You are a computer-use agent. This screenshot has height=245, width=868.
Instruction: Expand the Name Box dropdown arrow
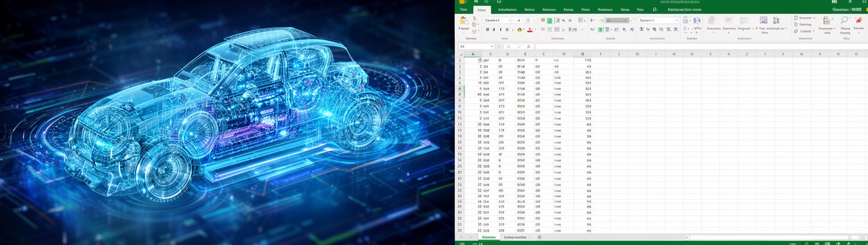coord(491,47)
